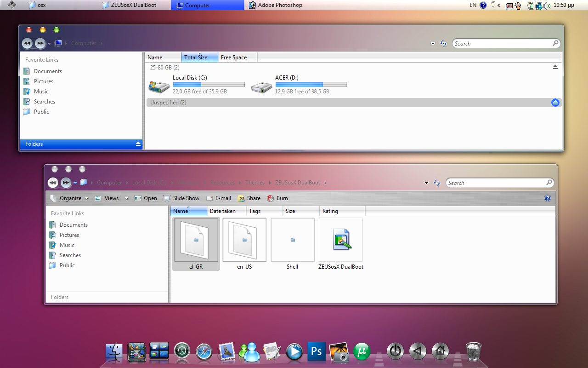This screenshot has width=588, height=368.
Task: Launch the blue media player dock icon
Action: [294, 352]
